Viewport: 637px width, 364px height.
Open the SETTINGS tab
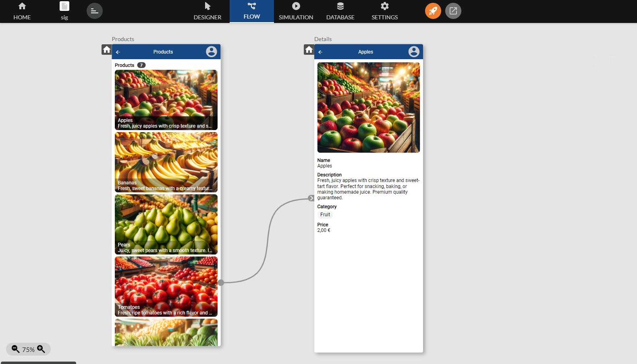pyautogui.click(x=385, y=11)
